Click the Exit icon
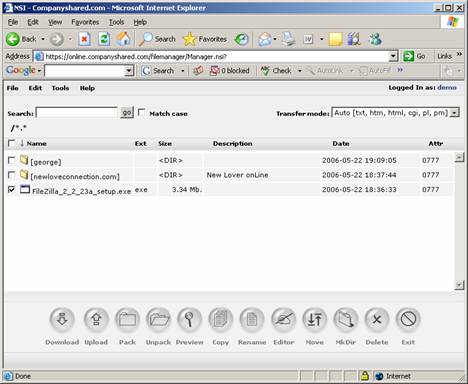This screenshot has height=384, width=468. 408,319
